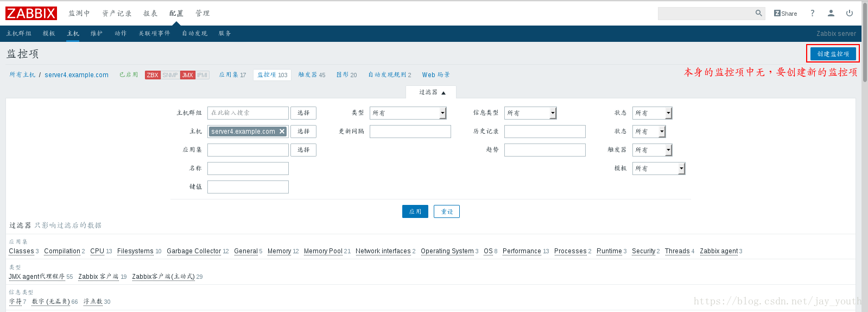This screenshot has width=868, height=312.
Task: Open the Zabbix Share link
Action: pos(785,13)
